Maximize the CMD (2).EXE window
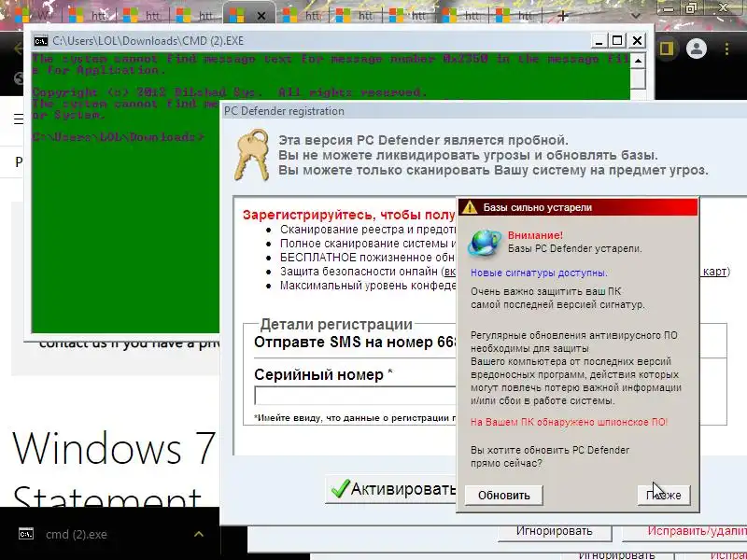Image resolution: width=747 pixels, height=560 pixels. pos(617,40)
